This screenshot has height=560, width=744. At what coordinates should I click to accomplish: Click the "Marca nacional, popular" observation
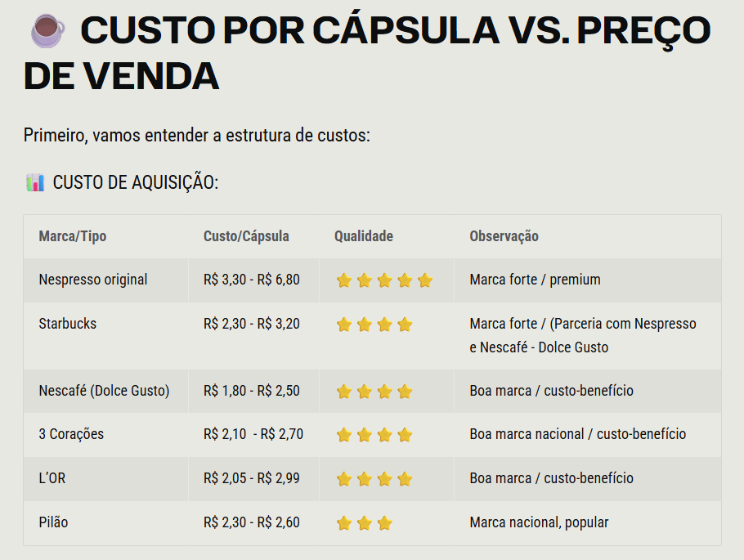pos(539,522)
